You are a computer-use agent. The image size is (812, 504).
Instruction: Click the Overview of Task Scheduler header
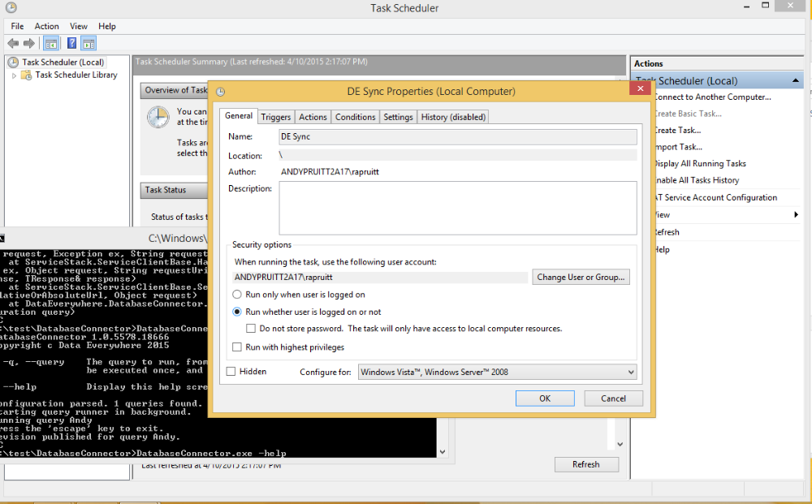pyautogui.click(x=175, y=90)
